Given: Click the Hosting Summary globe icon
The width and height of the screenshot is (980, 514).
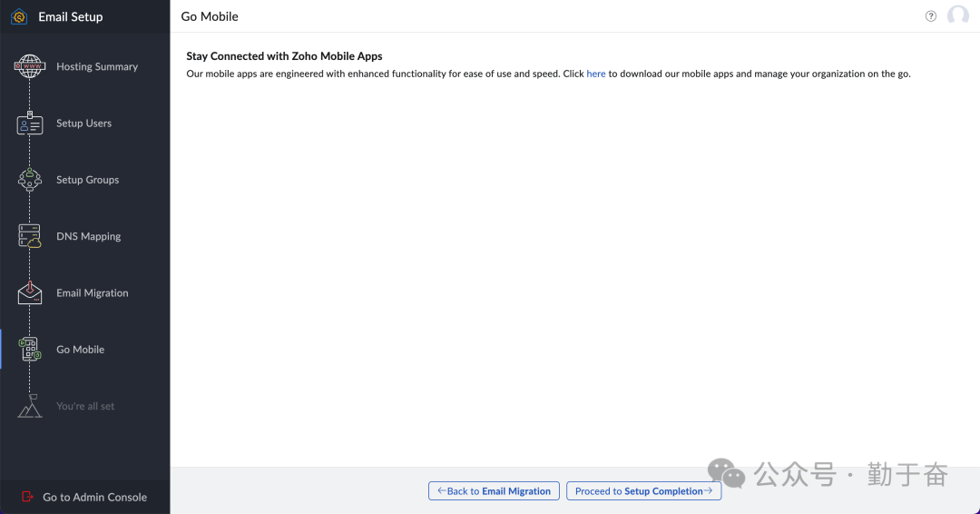Looking at the screenshot, I should click(30, 66).
